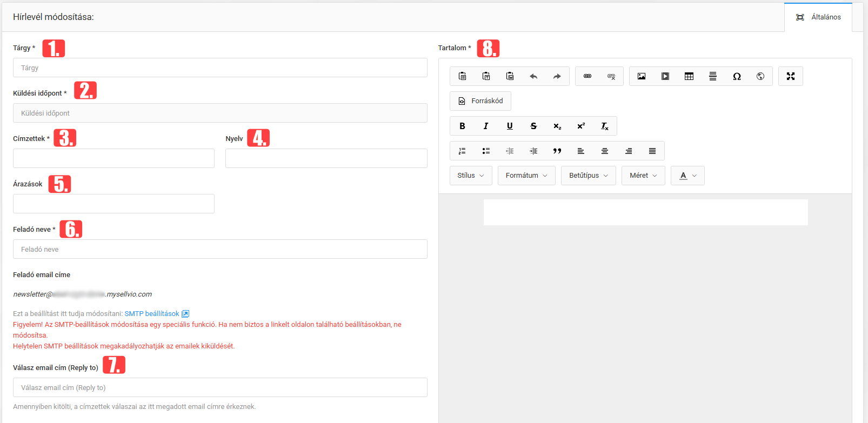The height and width of the screenshot is (423, 868).
Task: Clear text formatting with Tx icon
Action: (605, 126)
